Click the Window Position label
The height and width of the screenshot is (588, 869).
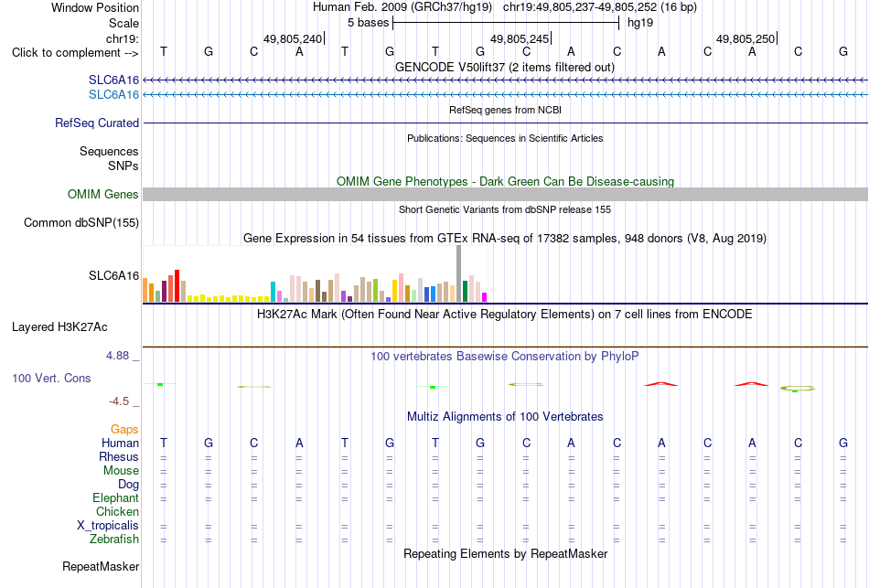(x=95, y=7)
